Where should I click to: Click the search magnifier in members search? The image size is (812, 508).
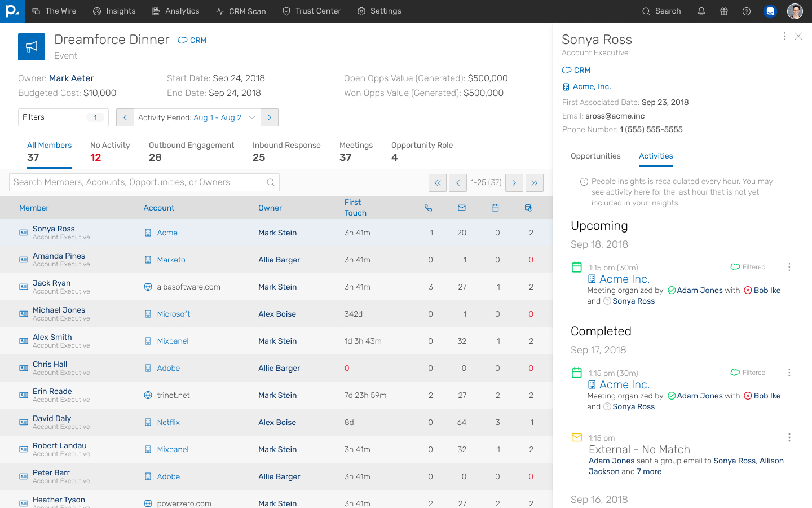point(271,182)
